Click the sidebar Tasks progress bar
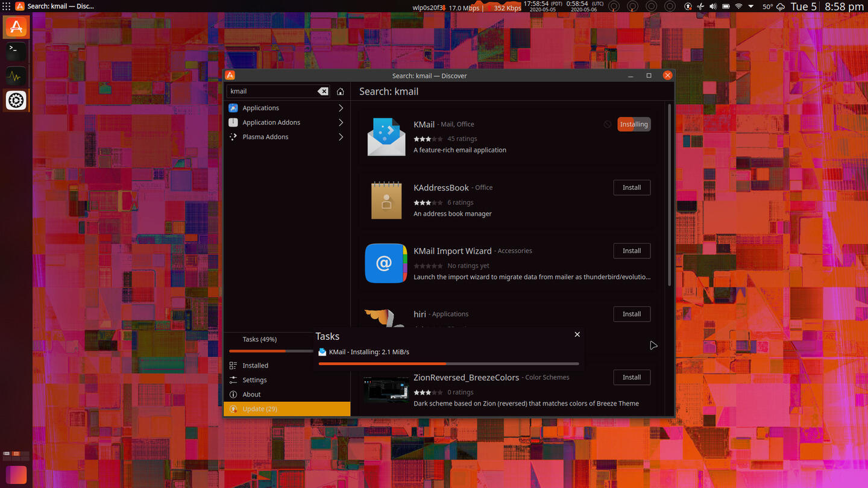868x488 pixels. tap(271, 351)
